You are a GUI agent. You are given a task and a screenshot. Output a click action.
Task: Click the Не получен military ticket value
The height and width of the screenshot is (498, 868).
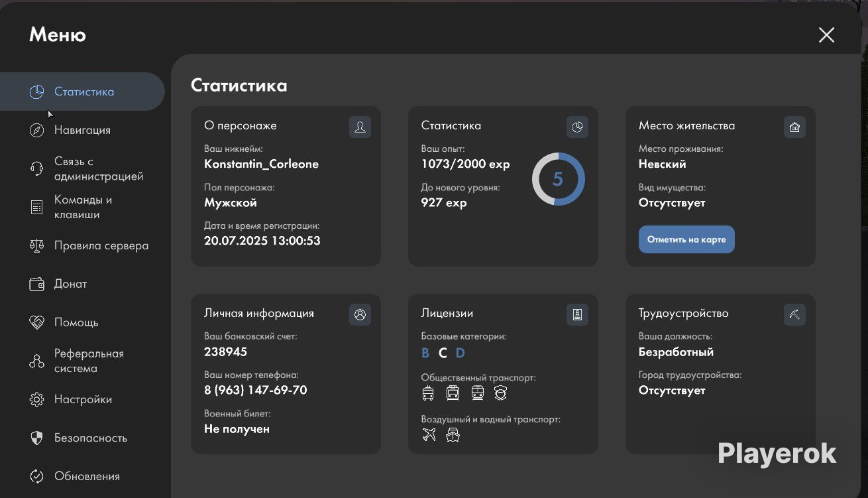click(237, 429)
